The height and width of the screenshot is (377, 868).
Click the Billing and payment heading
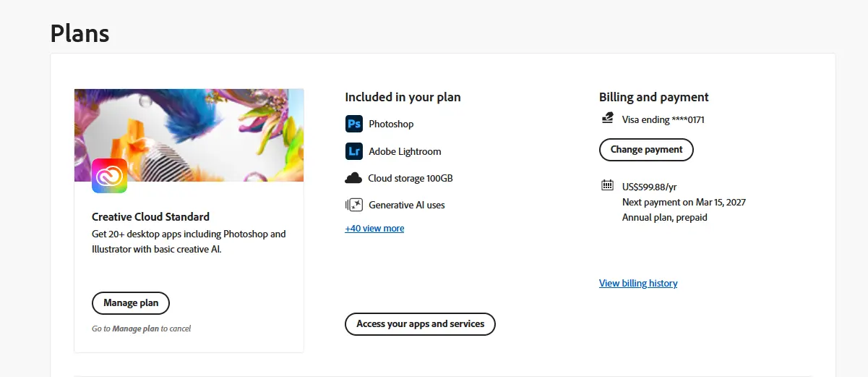(x=654, y=97)
